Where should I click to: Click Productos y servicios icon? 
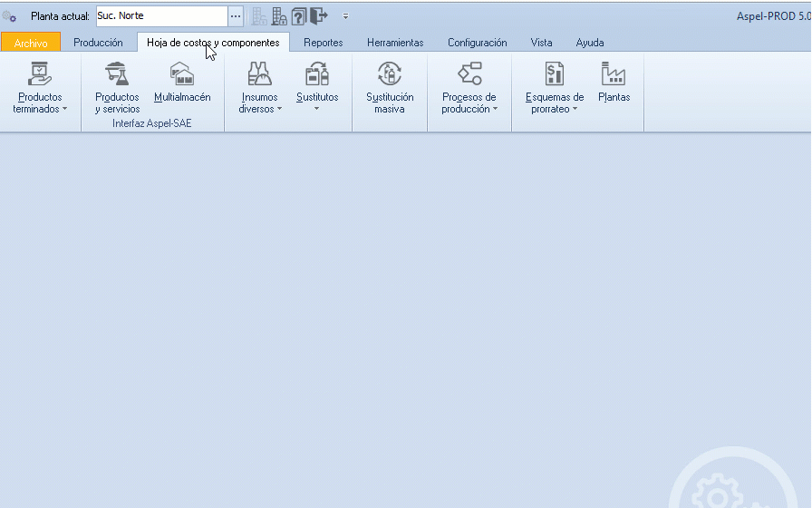click(x=117, y=74)
